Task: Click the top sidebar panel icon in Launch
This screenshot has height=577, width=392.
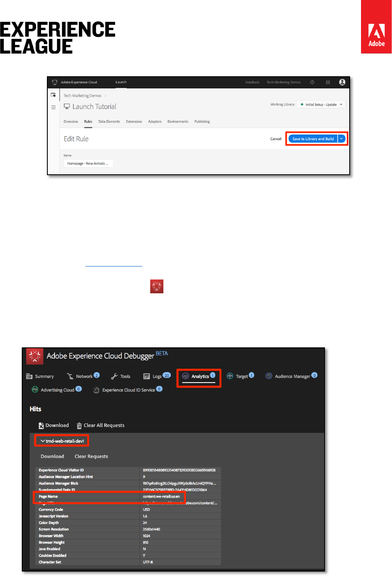Action: point(53,95)
